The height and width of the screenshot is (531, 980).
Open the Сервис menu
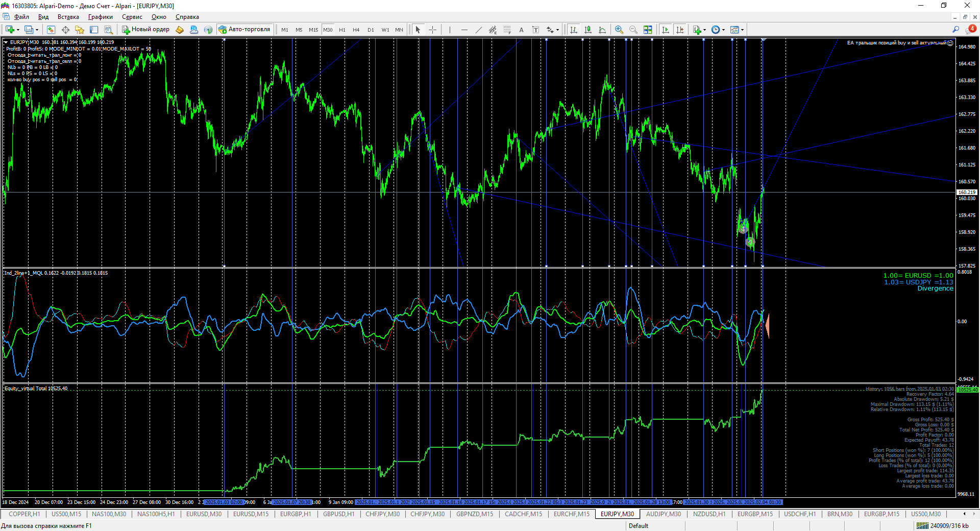click(132, 17)
